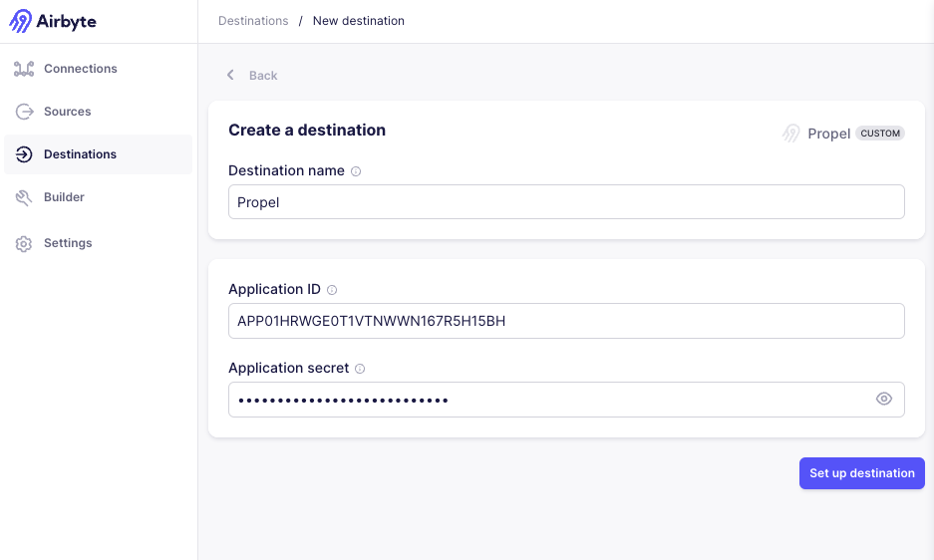Go to the Destinations page
934x560 pixels.
pos(99,154)
